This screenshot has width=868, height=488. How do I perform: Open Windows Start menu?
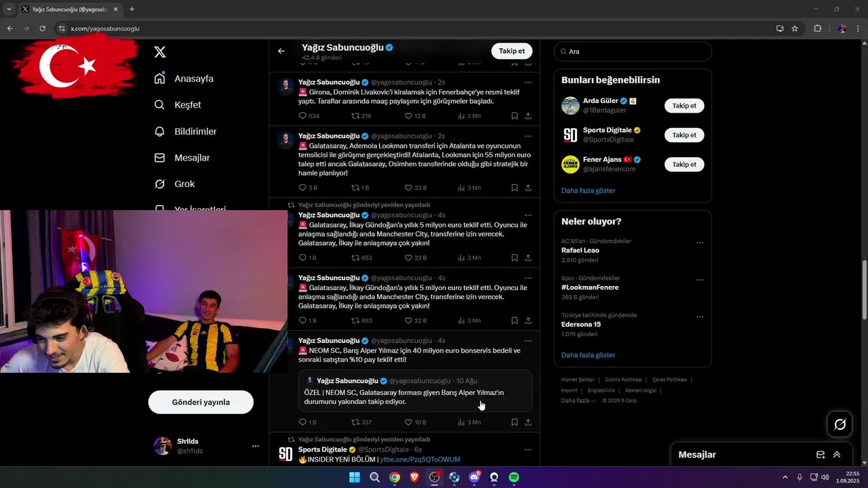point(355,477)
